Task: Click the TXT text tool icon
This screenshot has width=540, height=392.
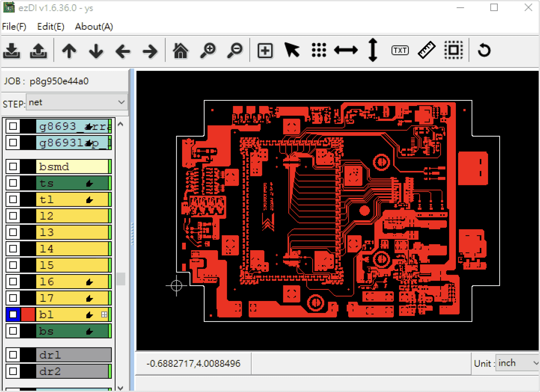Action: pos(400,50)
